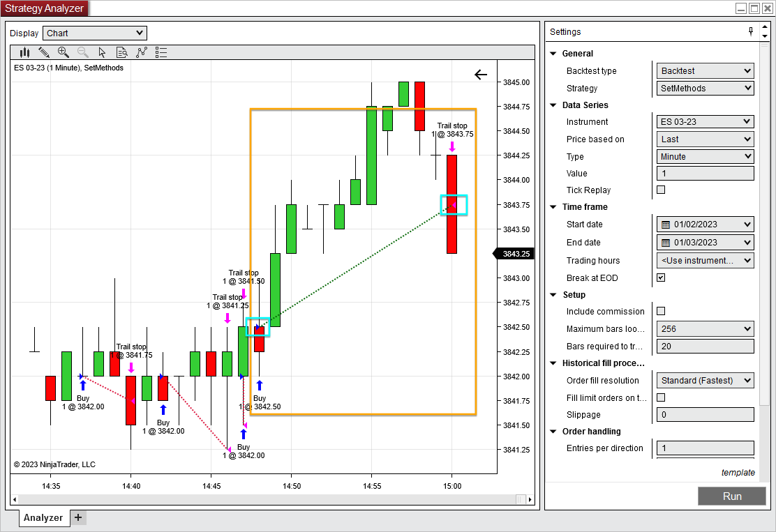Select the cursor pointer tool
The height and width of the screenshot is (532, 776).
coord(102,52)
